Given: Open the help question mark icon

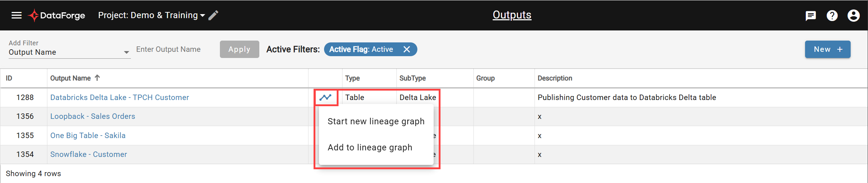Looking at the screenshot, I should pos(832,16).
